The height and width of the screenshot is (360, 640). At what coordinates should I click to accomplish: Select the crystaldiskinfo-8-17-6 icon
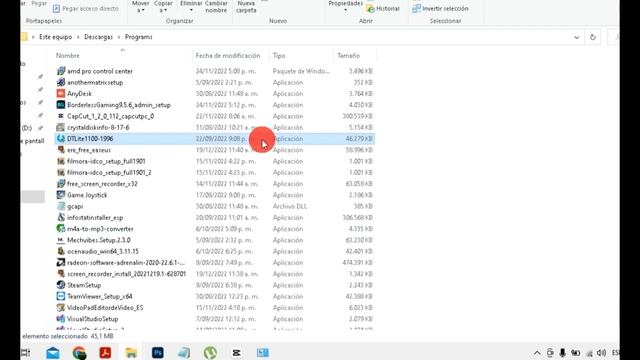pos(61,127)
